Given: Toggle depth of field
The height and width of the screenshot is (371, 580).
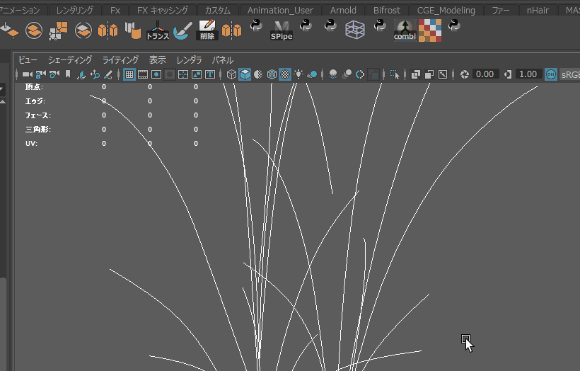Looking at the screenshot, I should point(374,74).
